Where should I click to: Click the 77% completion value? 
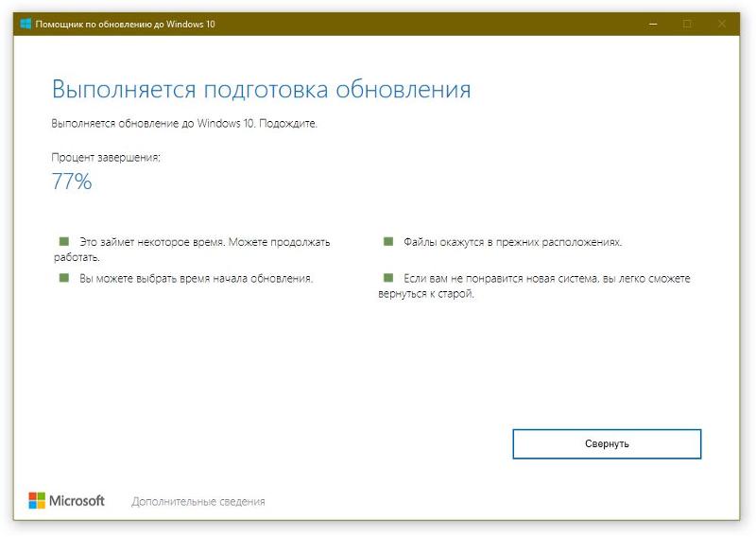click(72, 182)
